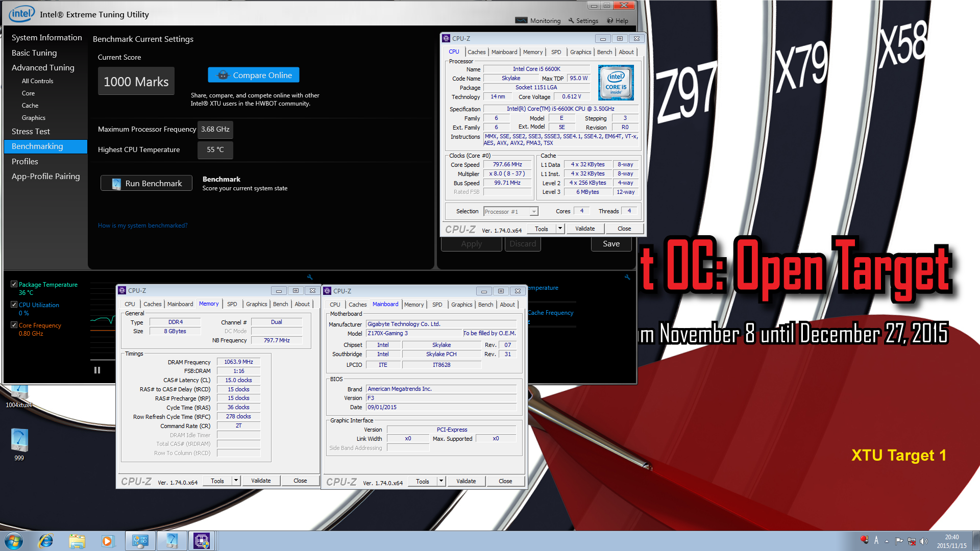
Task: Click the CPU-Z title icon of the processor window
Action: coord(446,38)
